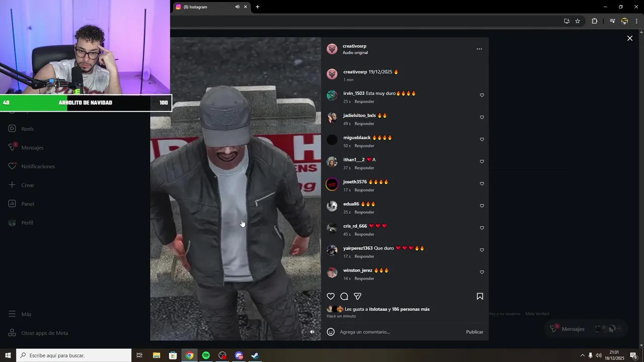Reply to joseth3576's comment

tap(364, 190)
